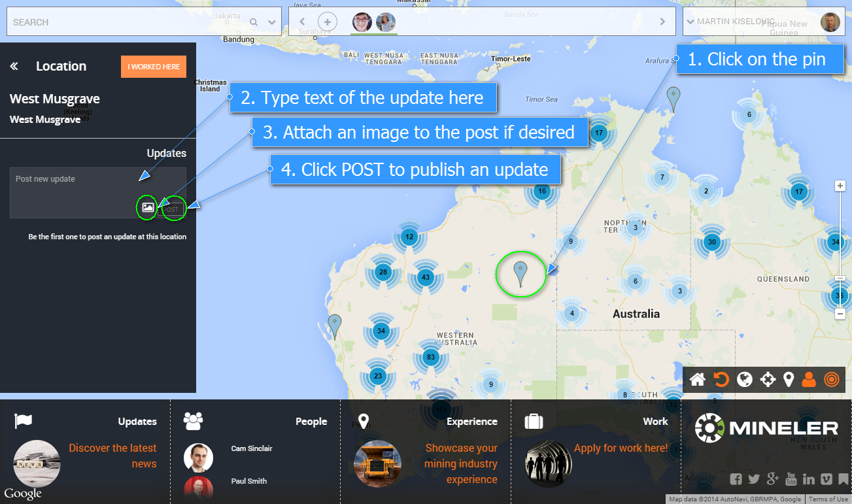Viewport: 852px width, 504px height.
Task: Click the home icon in map toolbar
Action: 697,379
